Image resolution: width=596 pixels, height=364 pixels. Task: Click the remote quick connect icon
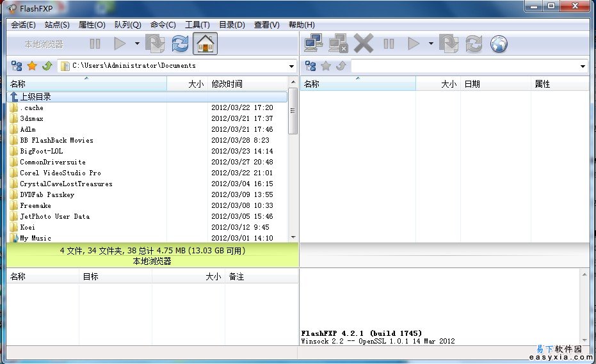[x=338, y=44]
